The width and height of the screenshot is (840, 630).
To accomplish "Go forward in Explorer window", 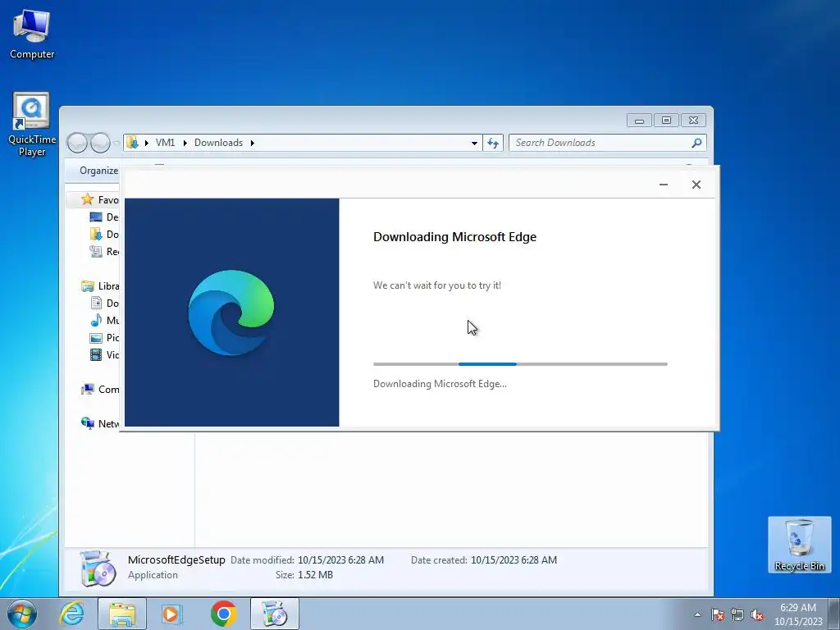I will pyautogui.click(x=100, y=143).
